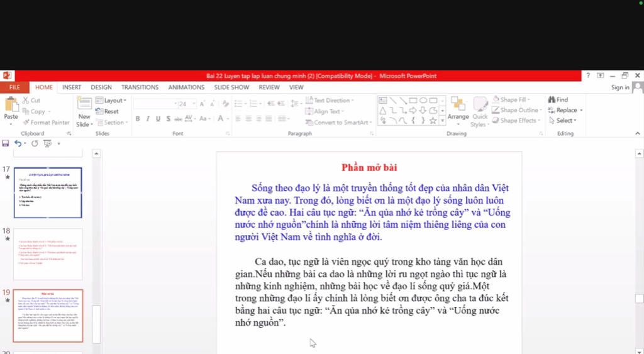The image size is (644, 354).
Task: Select the 5-point Star shape
Action: point(433,121)
